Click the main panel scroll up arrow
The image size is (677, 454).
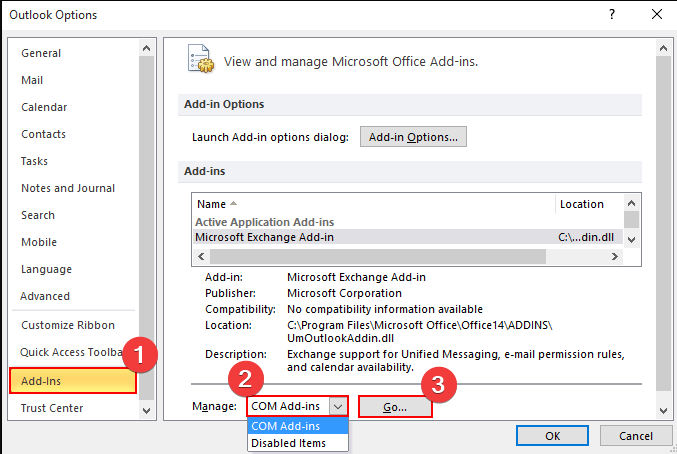(663, 48)
